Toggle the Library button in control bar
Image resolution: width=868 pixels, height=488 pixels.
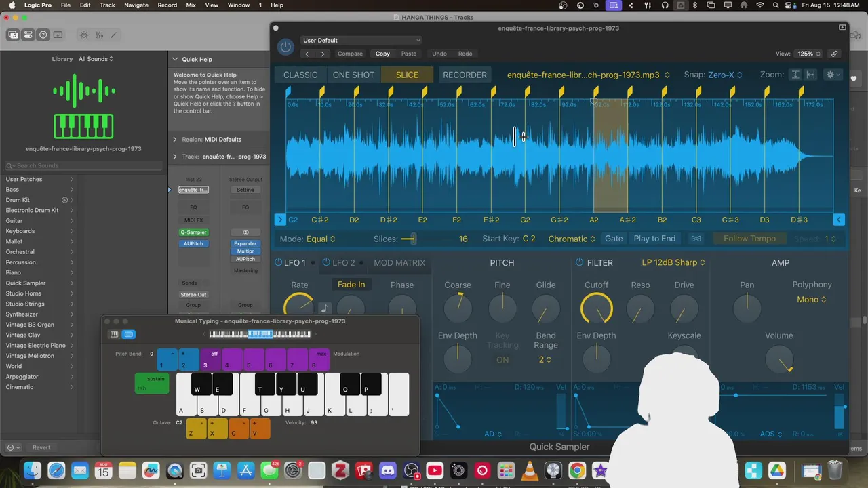pos(13,35)
